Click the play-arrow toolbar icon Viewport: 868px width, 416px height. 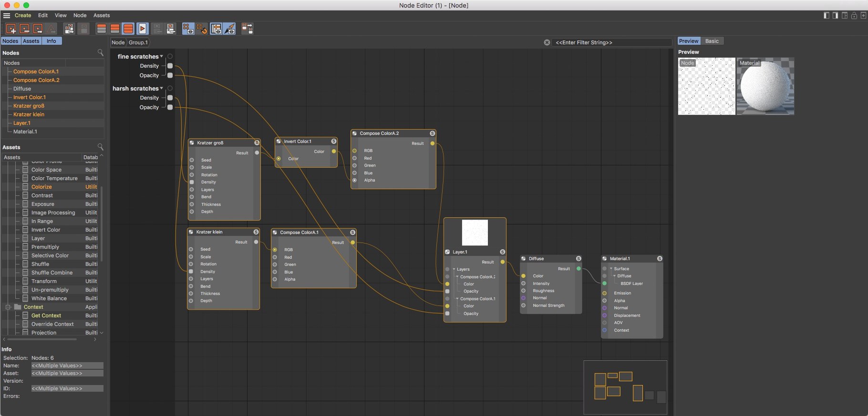[x=142, y=29]
